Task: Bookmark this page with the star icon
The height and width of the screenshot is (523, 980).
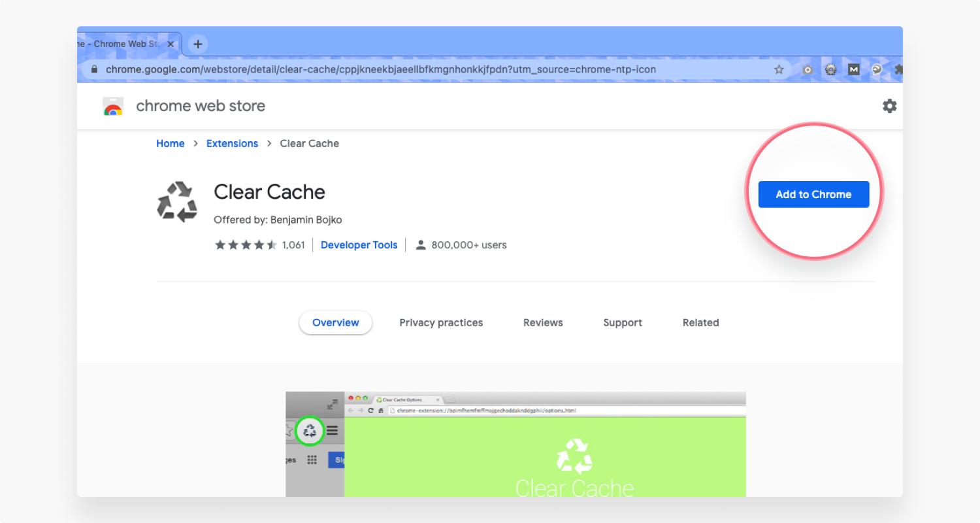Action: point(779,69)
